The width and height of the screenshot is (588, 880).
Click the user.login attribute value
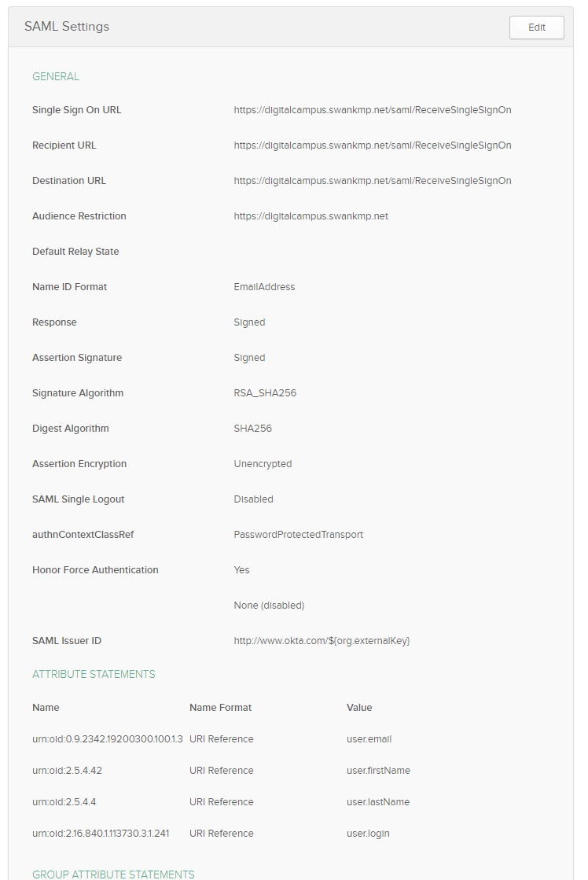pyautogui.click(x=368, y=834)
